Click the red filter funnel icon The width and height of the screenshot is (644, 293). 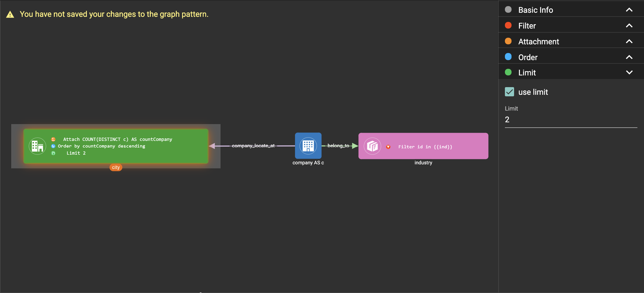[x=388, y=147]
